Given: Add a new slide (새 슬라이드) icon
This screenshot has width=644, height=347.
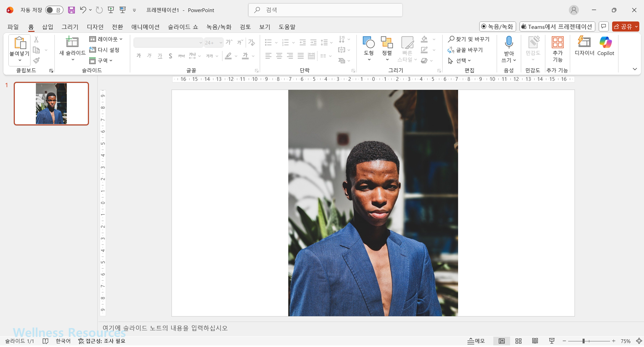Looking at the screenshot, I should point(72,42).
